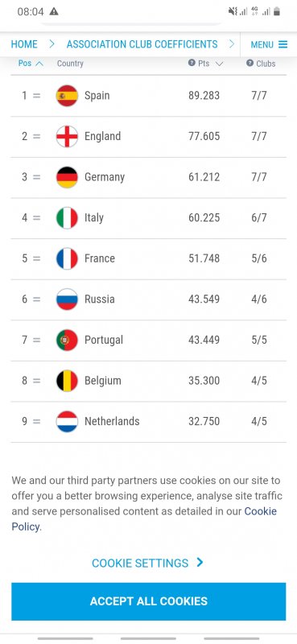Open Association Club Coefficients breadcrumb
The image size is (297, 644).
[142, 44]
